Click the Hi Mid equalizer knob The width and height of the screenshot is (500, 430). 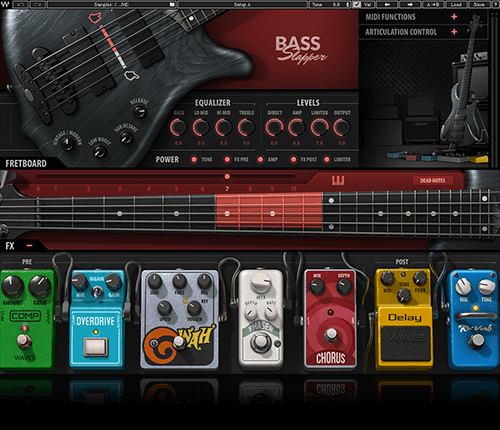pyautogui.click(x=223, y=127)
